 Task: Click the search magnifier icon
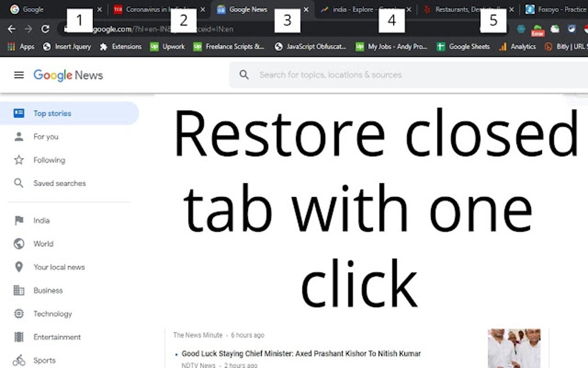(244, 74)
